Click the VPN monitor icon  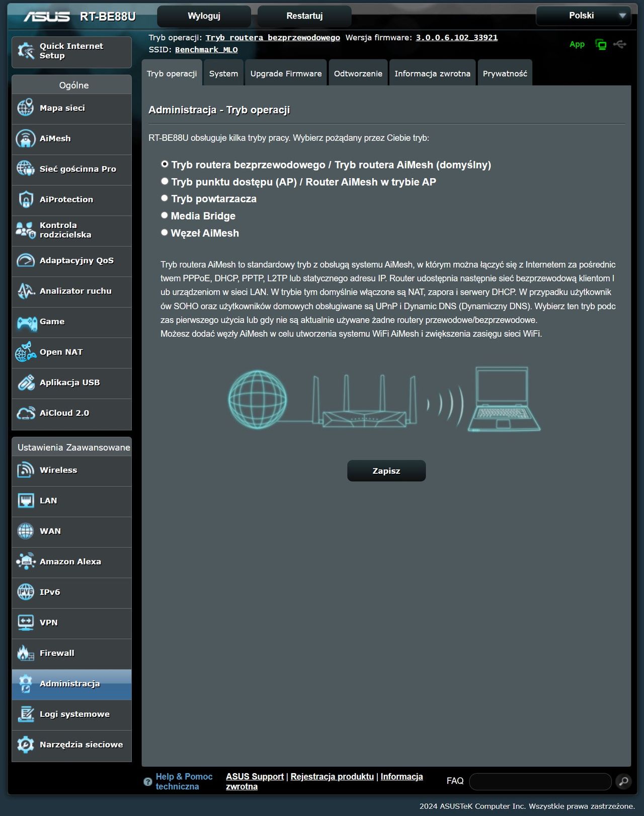tap(25, 623)
